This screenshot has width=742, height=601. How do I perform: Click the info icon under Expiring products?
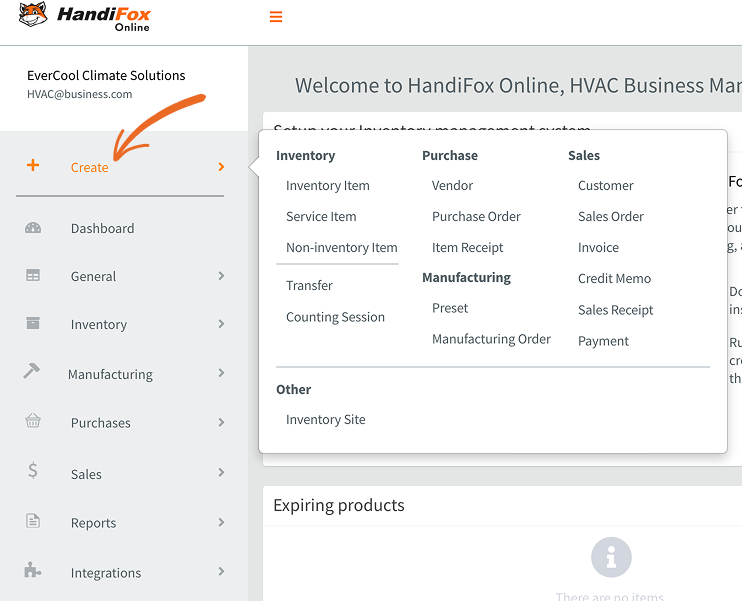(x=611, y=557)
